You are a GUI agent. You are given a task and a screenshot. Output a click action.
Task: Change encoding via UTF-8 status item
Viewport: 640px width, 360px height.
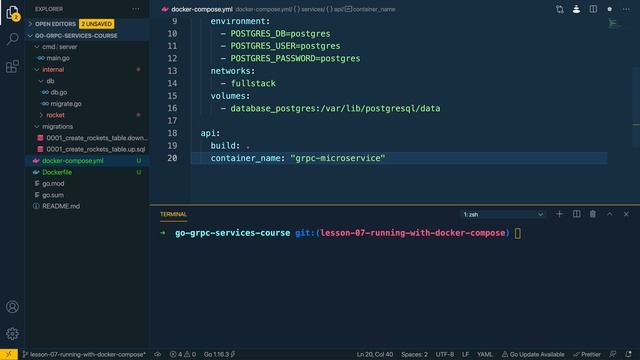[445, 354]
